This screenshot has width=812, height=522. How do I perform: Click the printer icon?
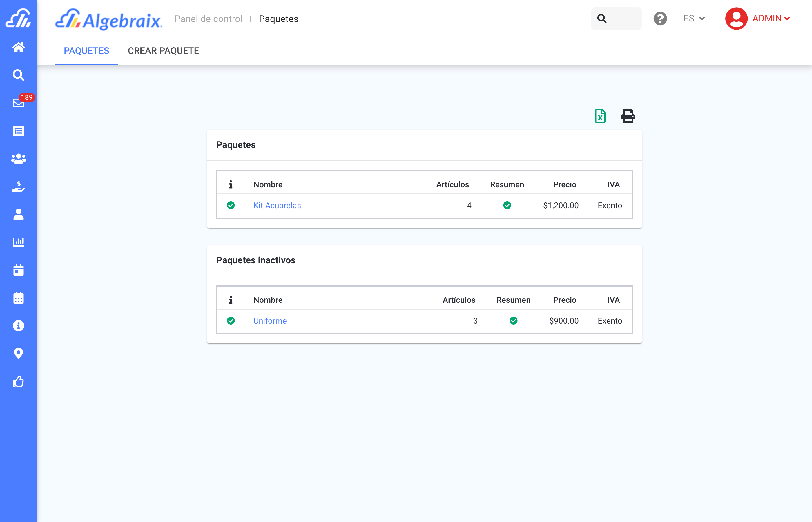pos(628,116)
